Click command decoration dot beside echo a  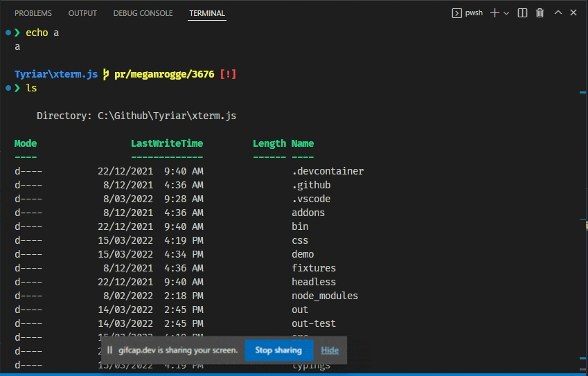coord(7,33)
